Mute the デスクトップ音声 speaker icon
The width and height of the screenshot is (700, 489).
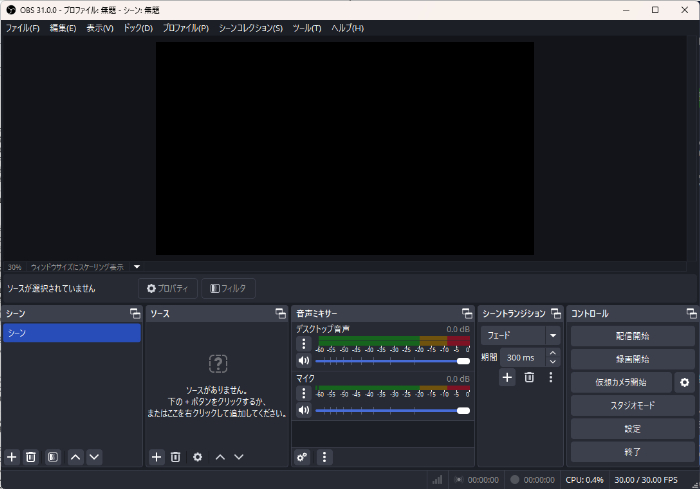click(304, 361)
